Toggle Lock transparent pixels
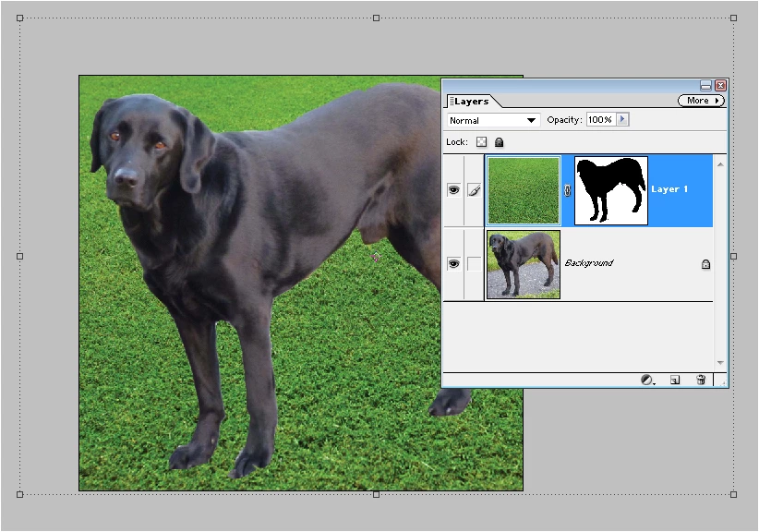The width and height of the screenshot is (759, 532). 481,142
